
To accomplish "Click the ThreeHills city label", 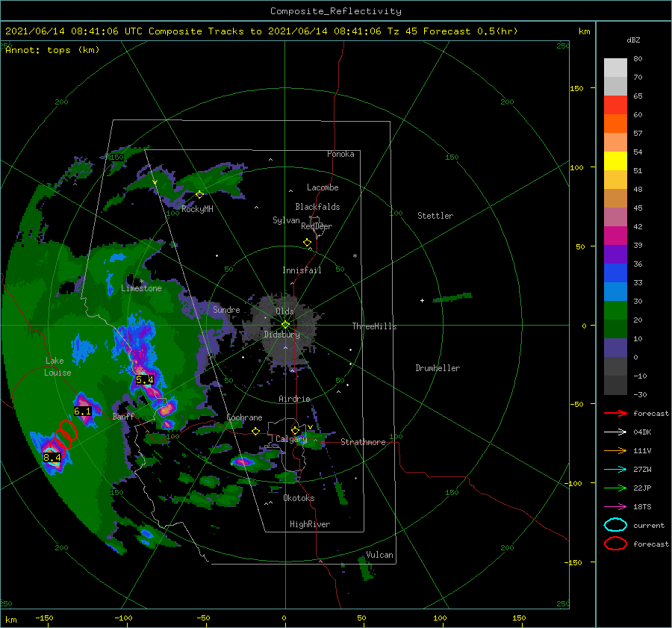I will [375, 326].
